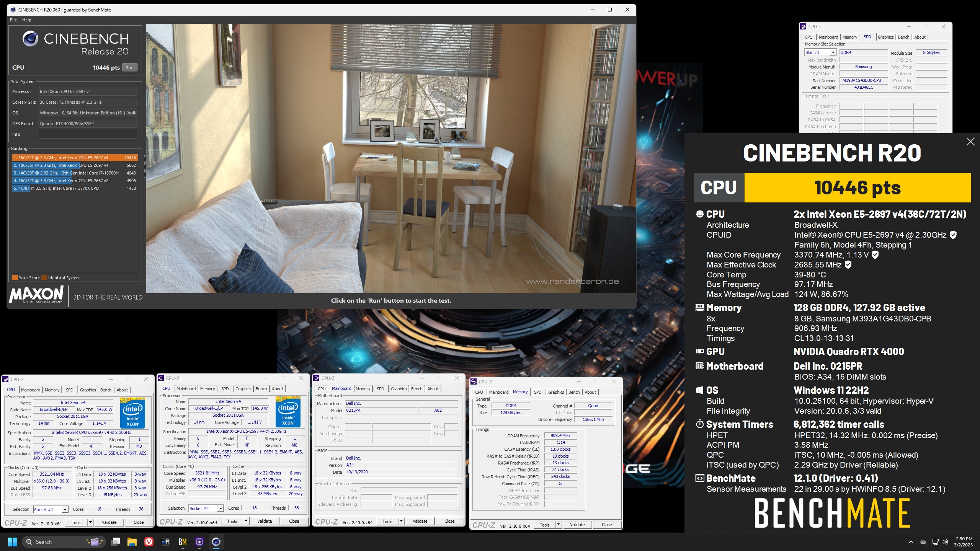Click the CPU chip icon in BenchMate overlay

(700, 214)
